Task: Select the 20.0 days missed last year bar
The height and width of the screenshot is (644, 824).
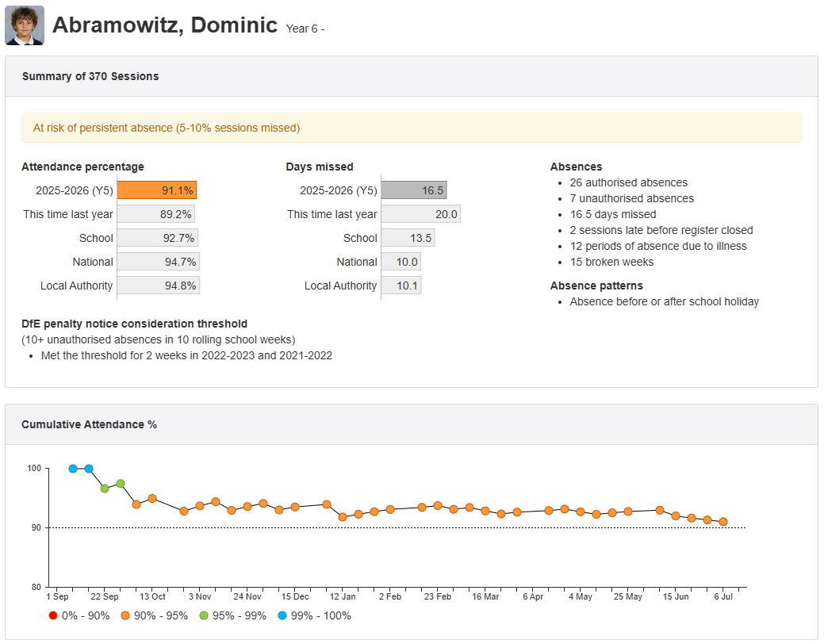Action: [x=421, y=214]
